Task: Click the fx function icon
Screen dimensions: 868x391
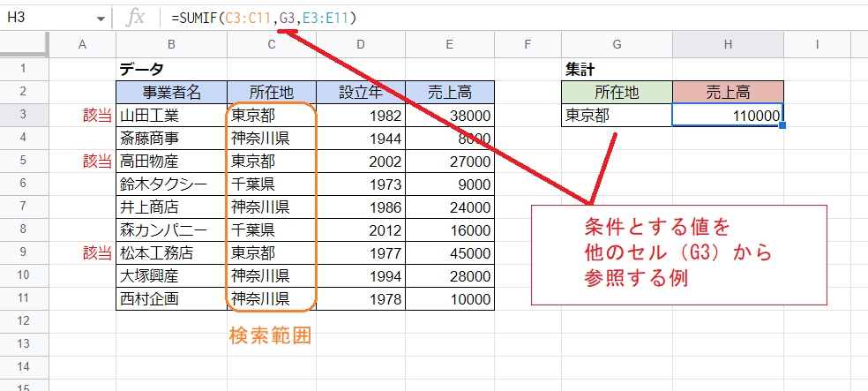Action: coord(134,19)
